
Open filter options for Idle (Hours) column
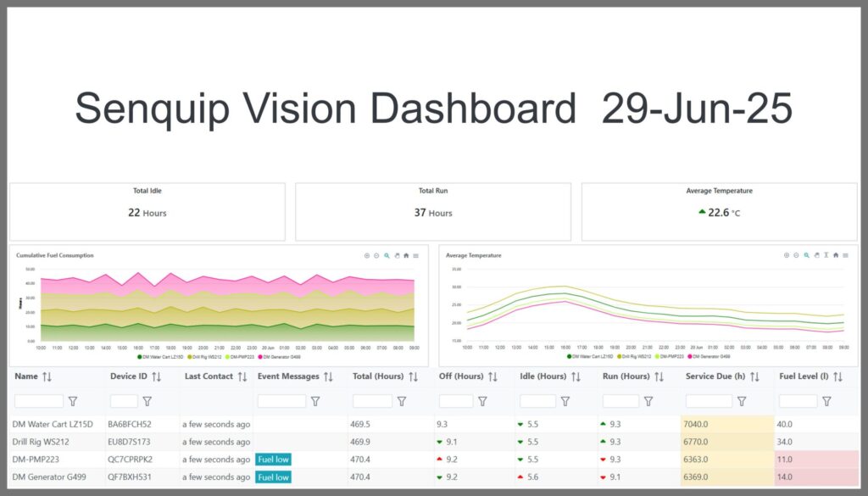565,401
